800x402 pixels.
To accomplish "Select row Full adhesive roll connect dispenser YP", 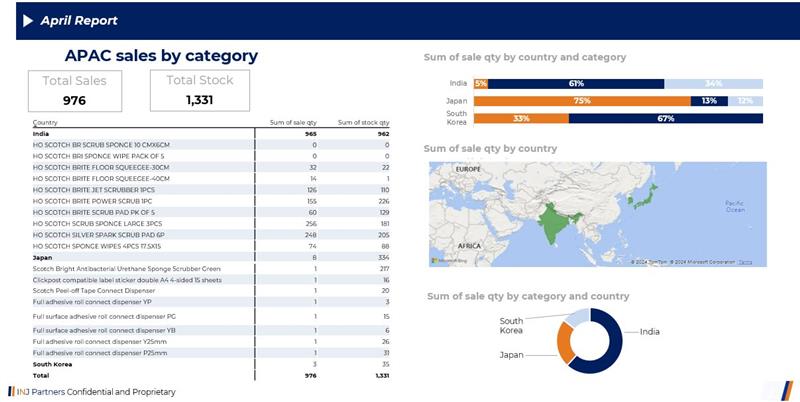I will [211, 302].
